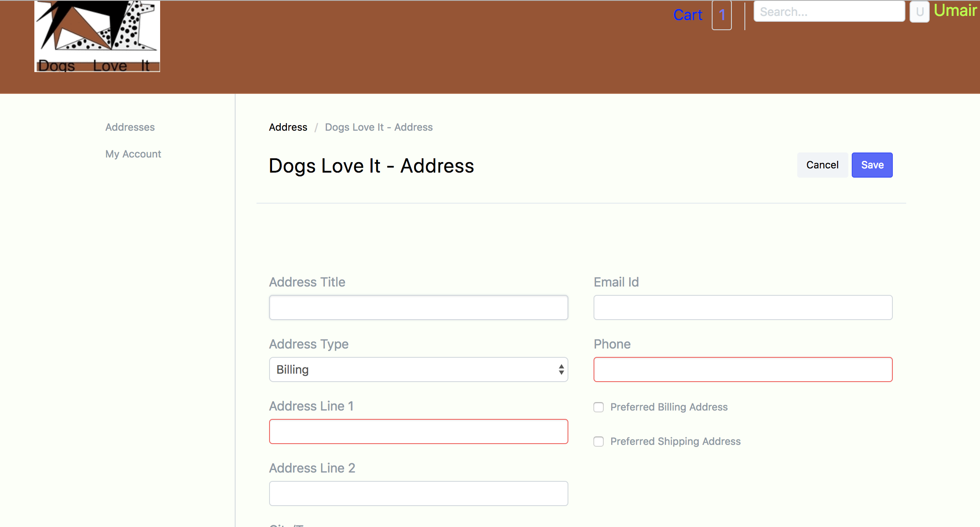Image resolution: width=980 pixels, height=527 pixels.
Task: Open the Umair user menu
Action: (x=955, y=11)
